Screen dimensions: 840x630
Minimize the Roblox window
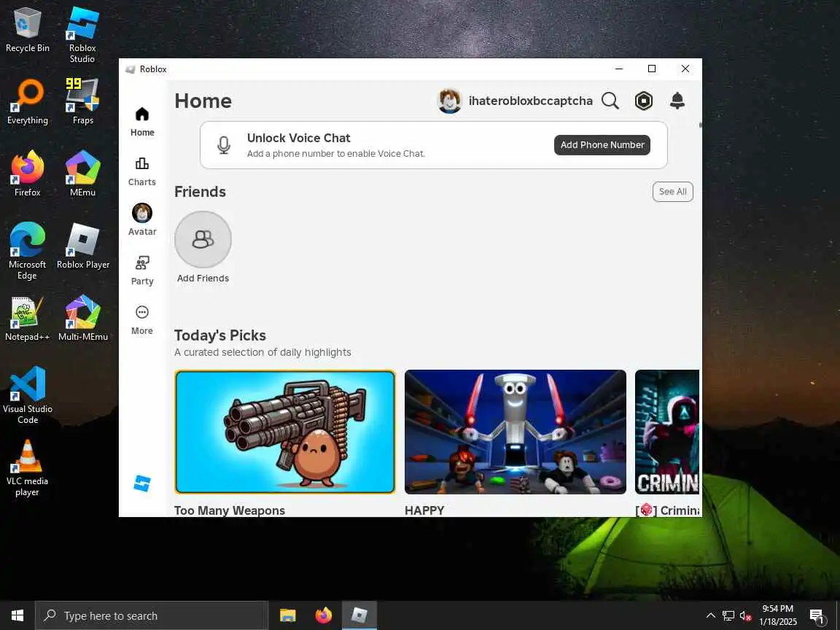[x=619, y=69]
